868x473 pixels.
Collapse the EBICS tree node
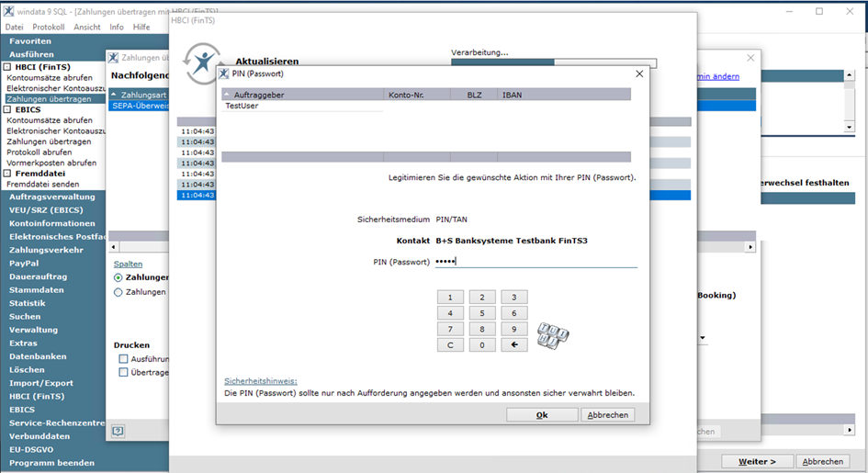pyautogui.click(x=7, y=109)
